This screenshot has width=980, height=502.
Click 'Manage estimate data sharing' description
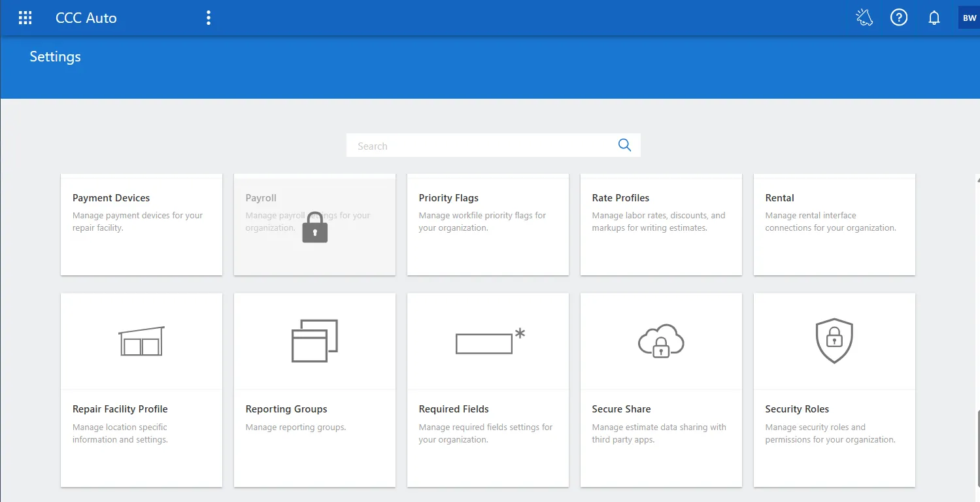point(659,433)
